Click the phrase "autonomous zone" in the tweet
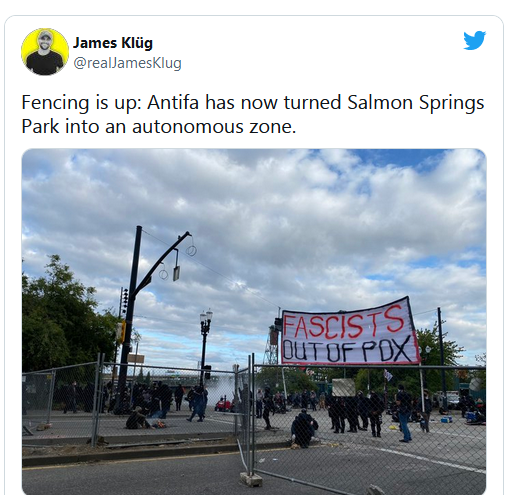The image size is (516, 495). point(214,127)
